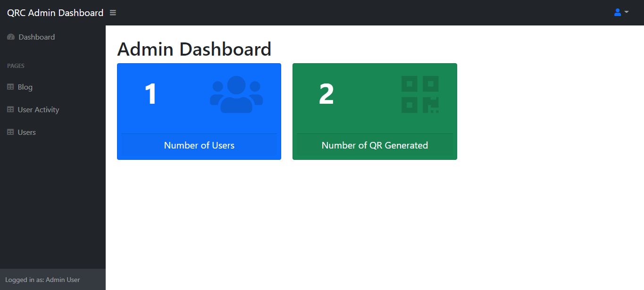Screen dimensions: 644x290
Task: Click the user profile icon in the top bar
Action: [x=618, y=12]
